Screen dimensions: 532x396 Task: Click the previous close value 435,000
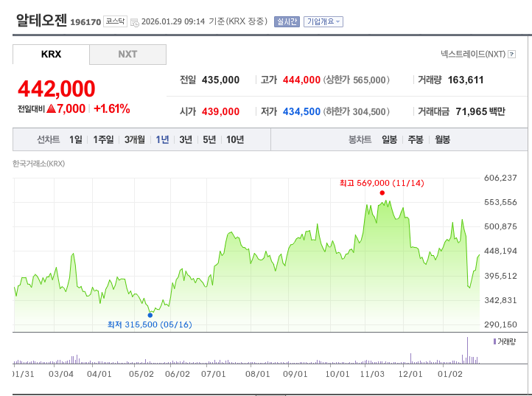[x=220, y=80]
